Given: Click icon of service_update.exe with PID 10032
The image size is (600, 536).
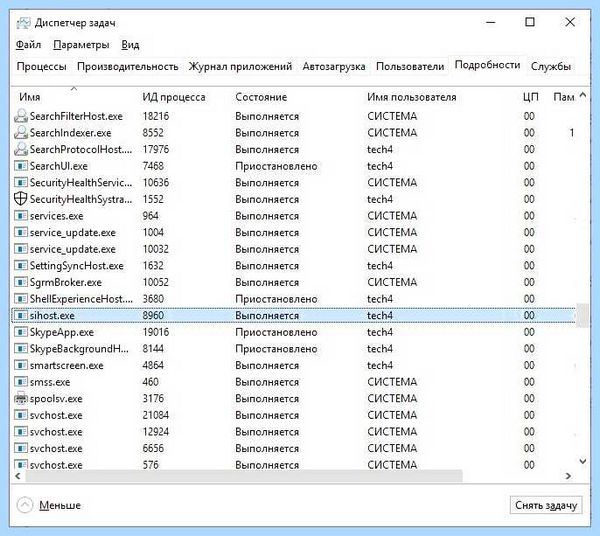Looking at the screenshot, I should click(21, 249).
